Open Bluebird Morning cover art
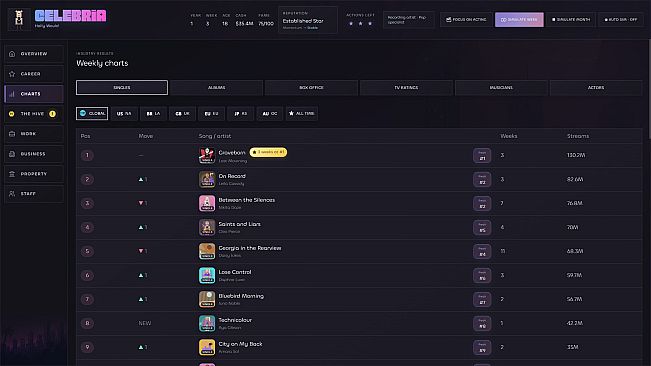 click(207, 299)
